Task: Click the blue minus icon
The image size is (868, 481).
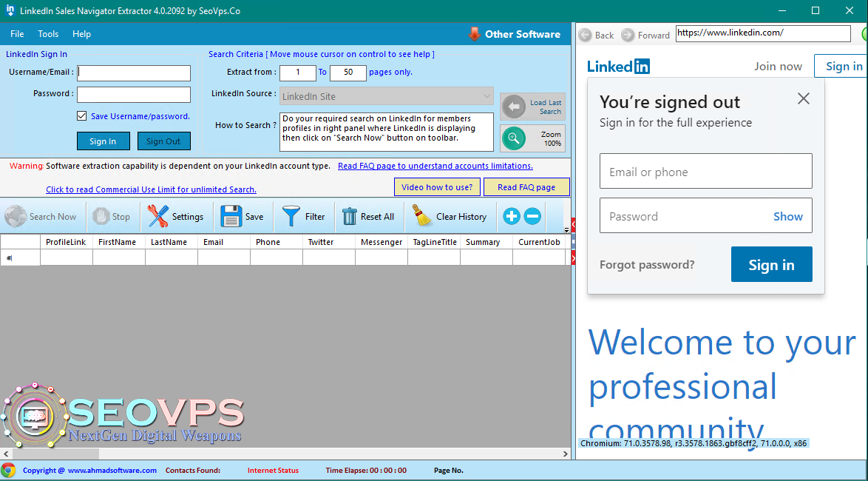Action: 532,216
